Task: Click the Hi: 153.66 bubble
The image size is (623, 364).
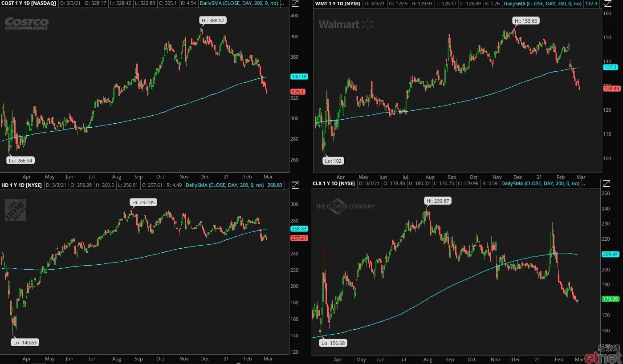Action: tap(526, 21)
